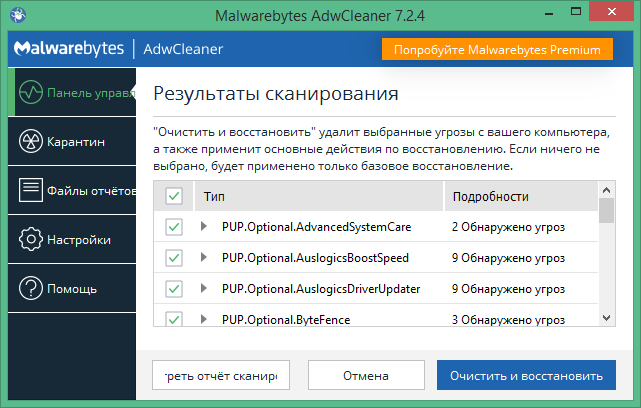This screenshot has width=641, height=408.
Task: Uncheck PUP.Optional.ByteFence checkbox
Action: [x=174, y=318]
